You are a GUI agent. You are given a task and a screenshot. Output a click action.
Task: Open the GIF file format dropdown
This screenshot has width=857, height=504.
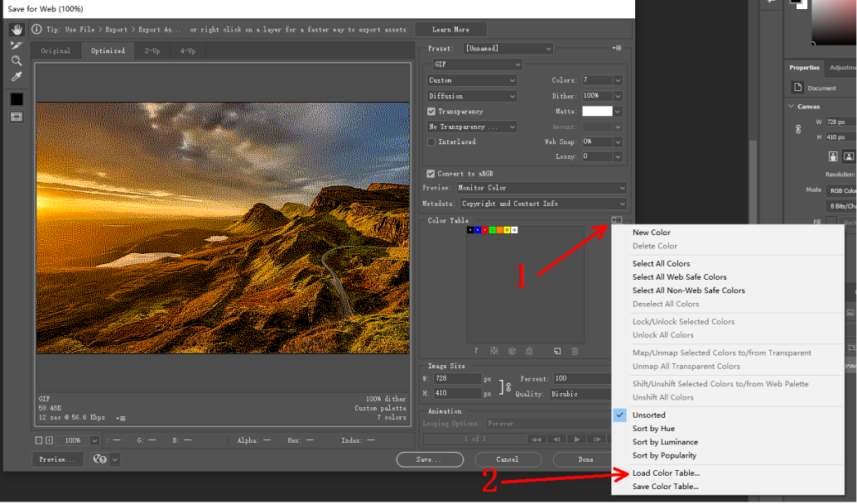[x=477, y=65]
